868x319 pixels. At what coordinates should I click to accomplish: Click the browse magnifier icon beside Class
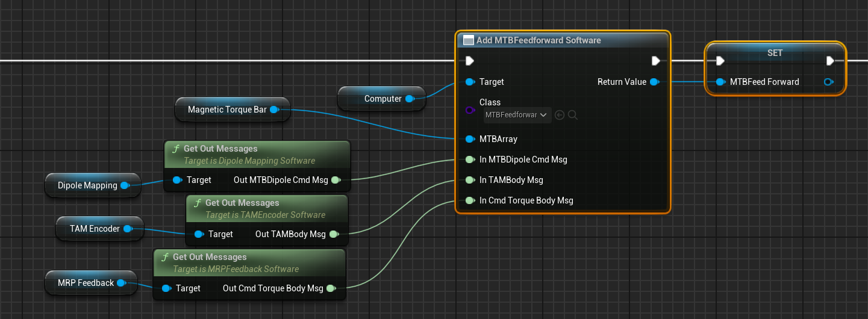573,115
